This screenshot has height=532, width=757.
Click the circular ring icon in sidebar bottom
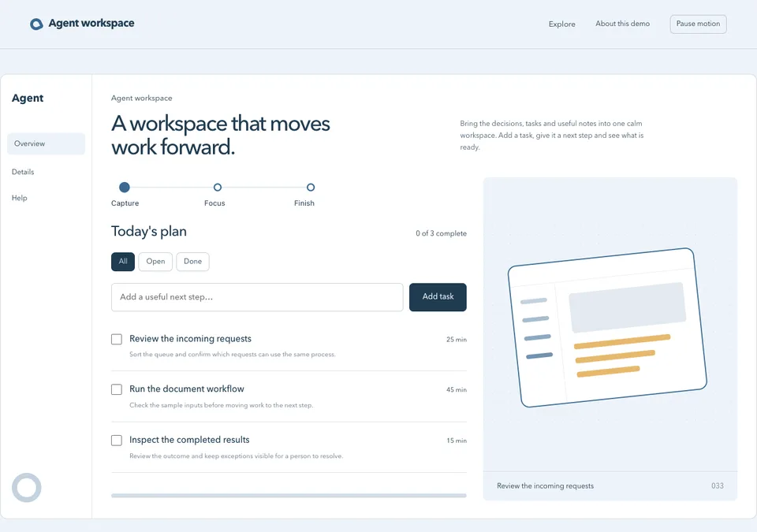pyautogui.click(x=27, y=488)
